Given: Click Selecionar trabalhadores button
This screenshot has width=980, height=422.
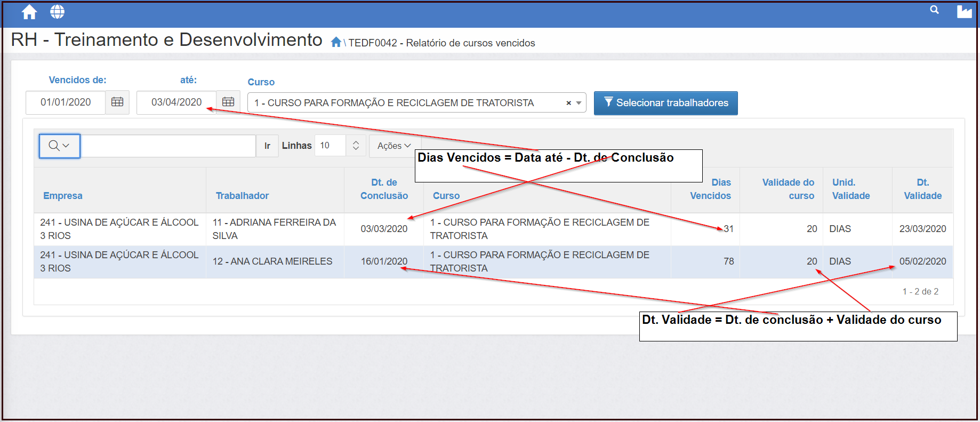Looking at the screenshot, I should pyautogui.click(x=666, y=103).
